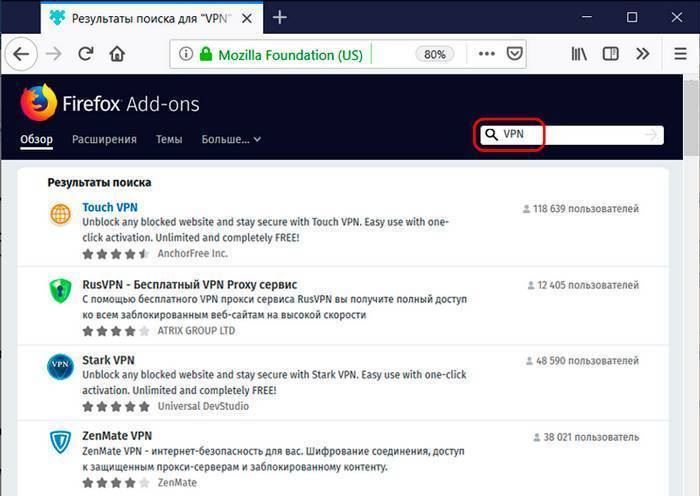
Task: Expand more toolbar tools chevron
Action: click(x=642, y=54)
